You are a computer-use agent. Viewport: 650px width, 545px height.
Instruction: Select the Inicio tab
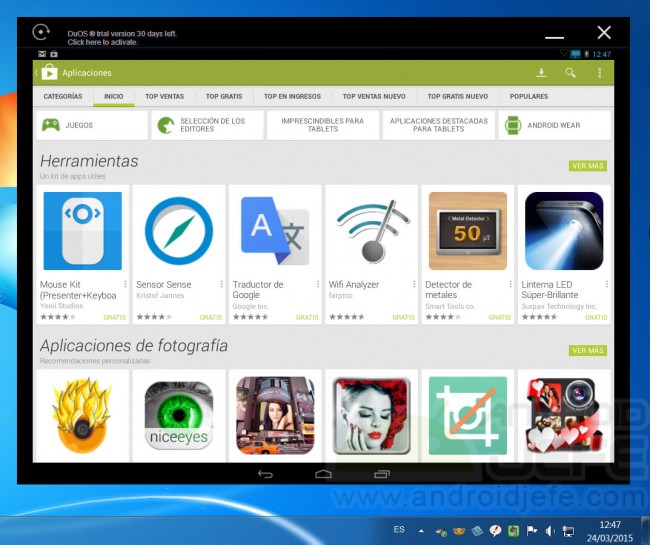[x=114, y=96]
